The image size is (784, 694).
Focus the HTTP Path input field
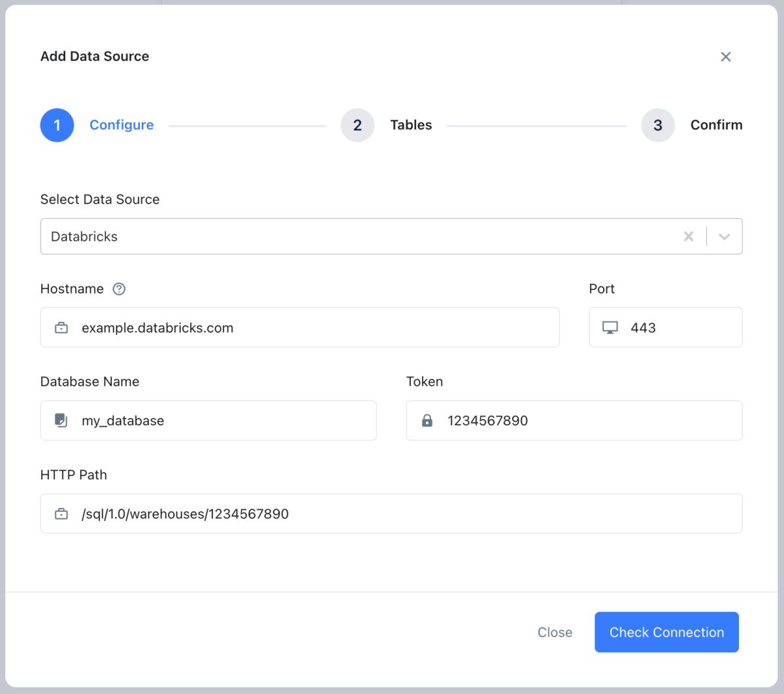pos(391,513)
